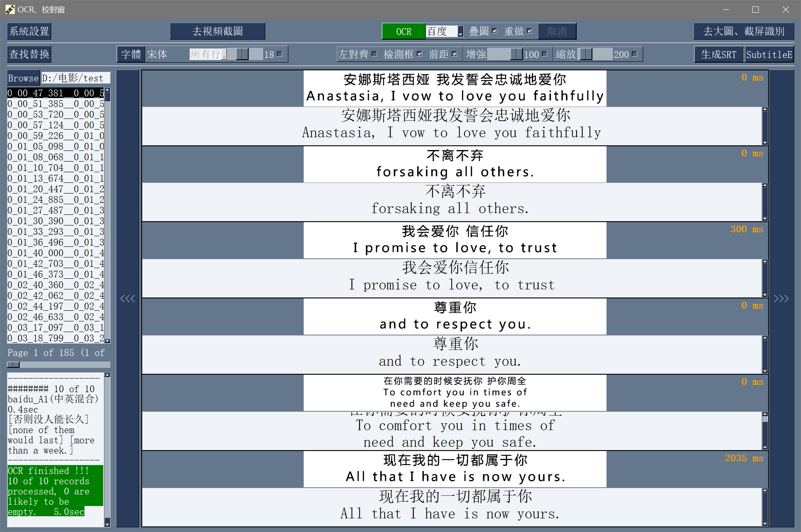Select file entry 0_01_46_373
This screenshot has height=532, width=801.
[56, 274]
